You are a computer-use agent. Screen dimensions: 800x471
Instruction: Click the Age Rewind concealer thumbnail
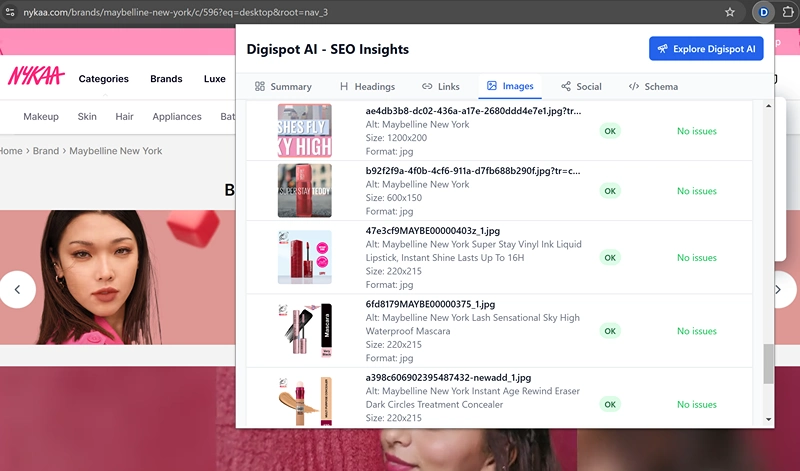pos(305,401)
